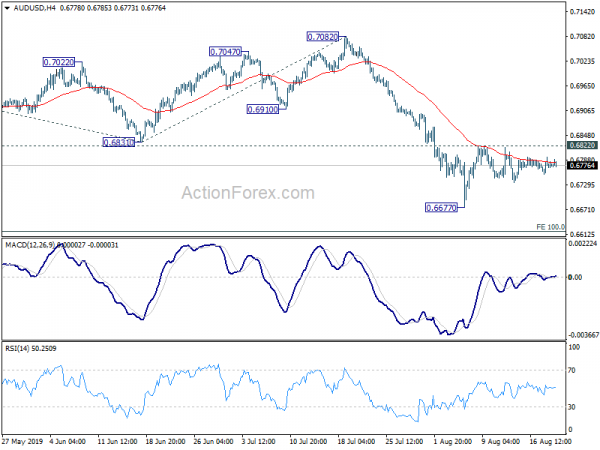Click the MACD 0.002224 axis value
Image resolution: width=600 pixels, height=450 pixels.
(582, 243)
